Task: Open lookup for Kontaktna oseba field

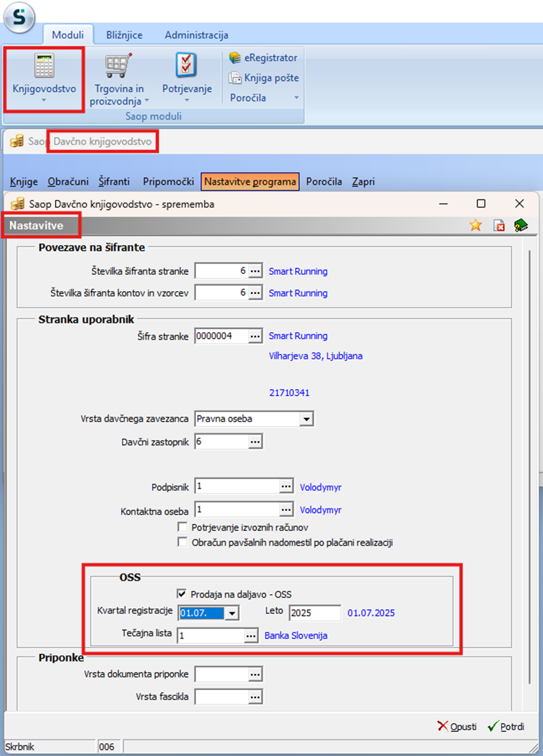Action: pos(286,509)
